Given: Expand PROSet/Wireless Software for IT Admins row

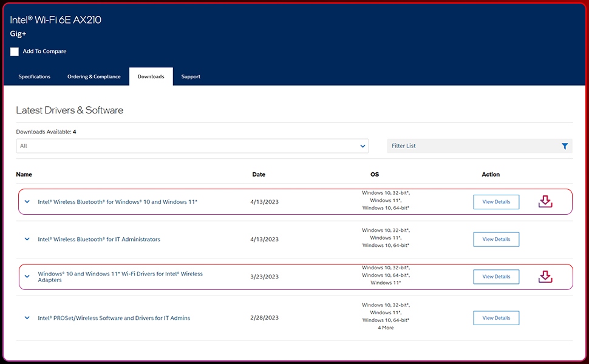Looking at the screenshot, I should point(27,318).
